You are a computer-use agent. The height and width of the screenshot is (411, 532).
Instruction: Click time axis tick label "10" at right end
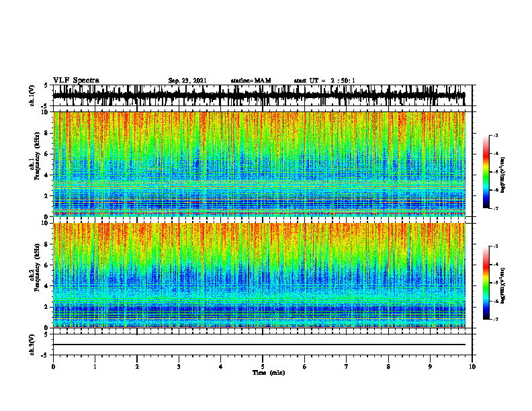472,367
